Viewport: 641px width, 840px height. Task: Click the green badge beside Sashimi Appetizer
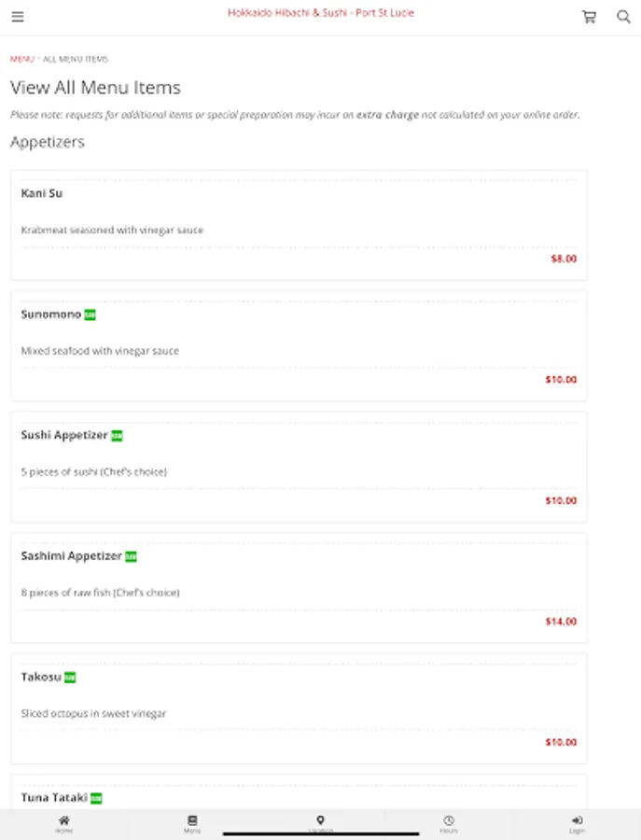tap(131, 557)
